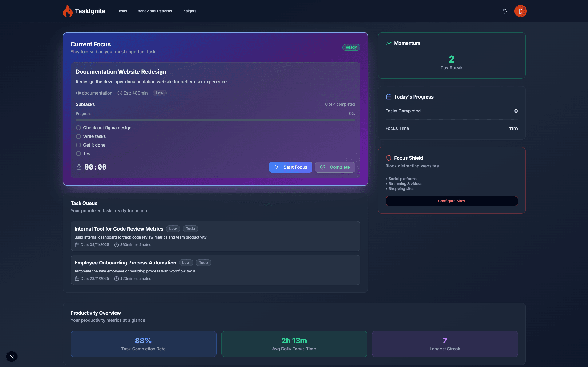Toggle the 'Get it done' subtask circle
Screen dimensions: 588x367
point(78,145)
